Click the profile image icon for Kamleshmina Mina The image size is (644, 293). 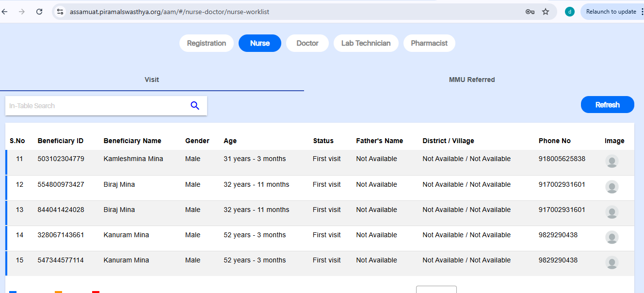point(612,162)
